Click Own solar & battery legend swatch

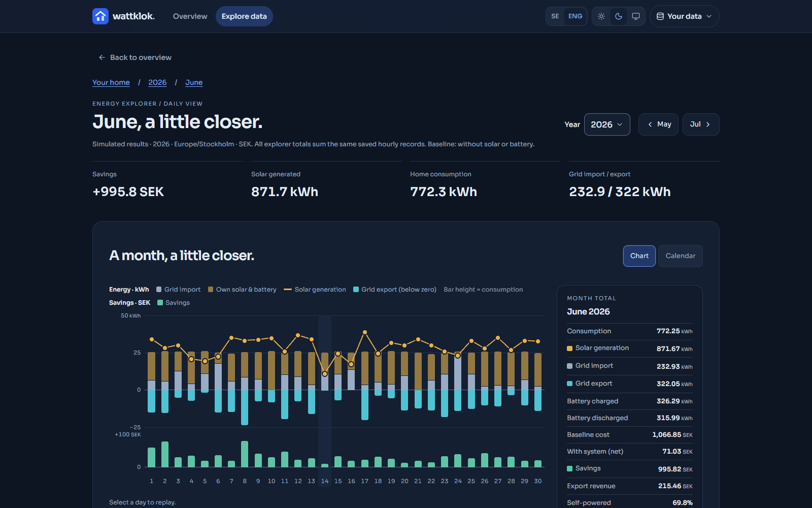211,290
